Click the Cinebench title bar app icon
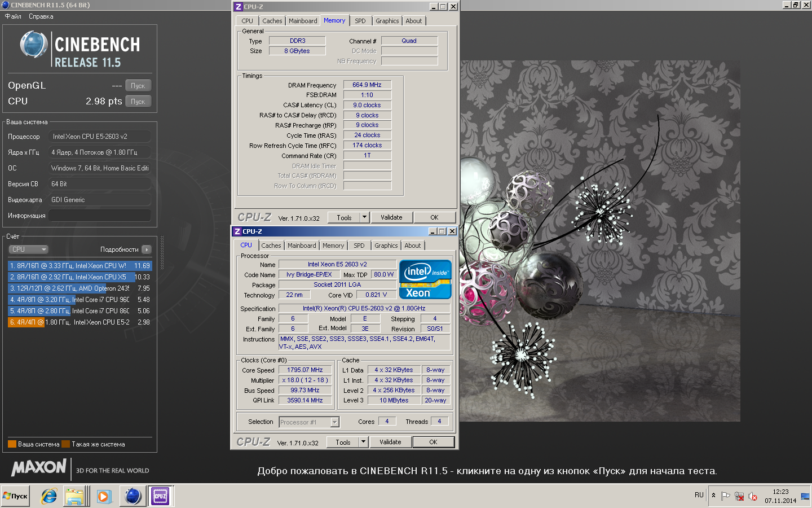This screenshot has width=812, height=508. 6,5
